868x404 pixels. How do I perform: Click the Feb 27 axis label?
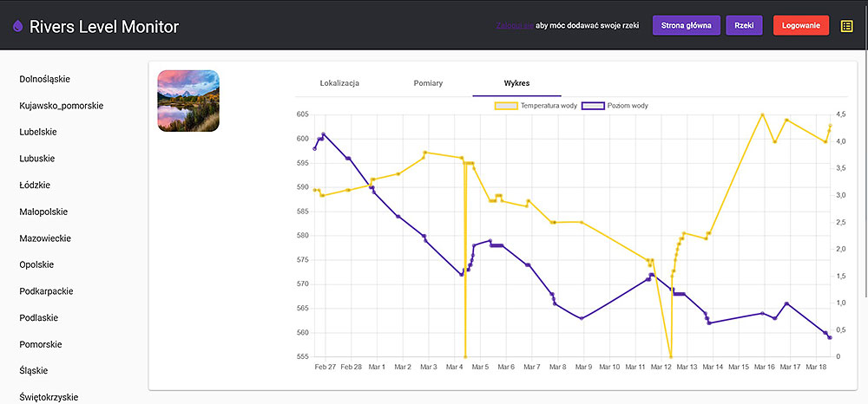tap(325, 367)
